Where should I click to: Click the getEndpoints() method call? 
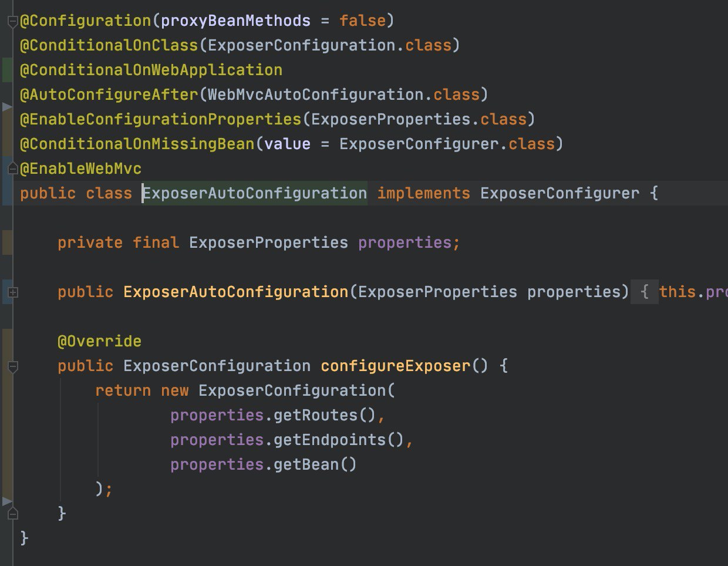(339, 440)
